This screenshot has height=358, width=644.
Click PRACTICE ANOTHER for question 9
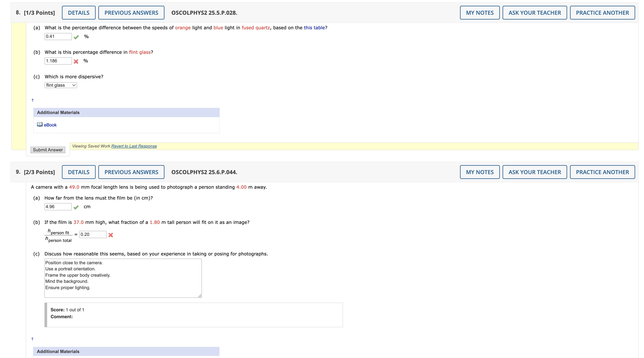[602, 172]
